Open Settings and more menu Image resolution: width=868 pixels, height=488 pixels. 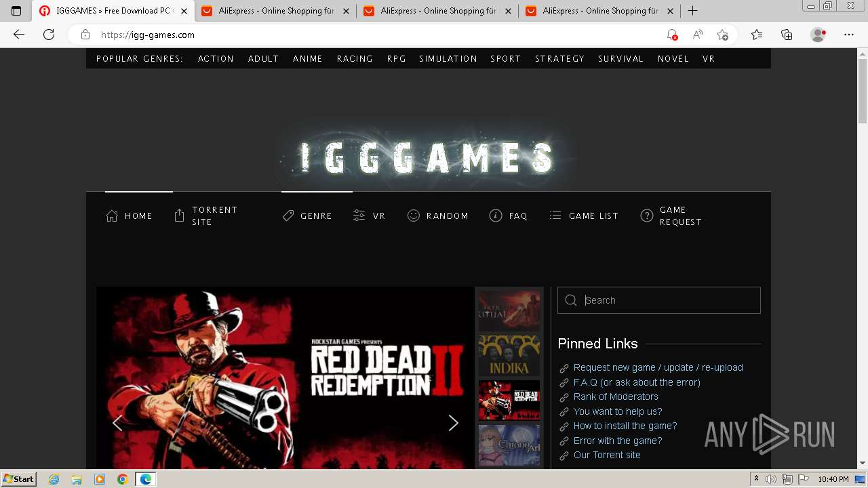849,35
